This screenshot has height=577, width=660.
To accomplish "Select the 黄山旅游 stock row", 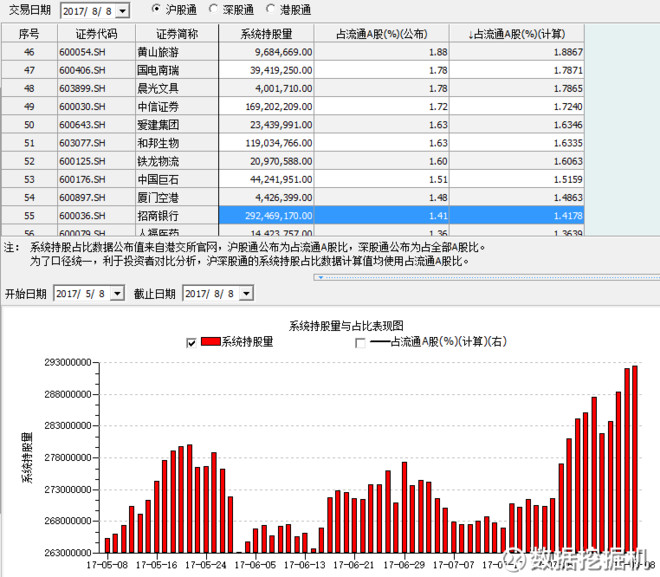I will pos(176,51).
